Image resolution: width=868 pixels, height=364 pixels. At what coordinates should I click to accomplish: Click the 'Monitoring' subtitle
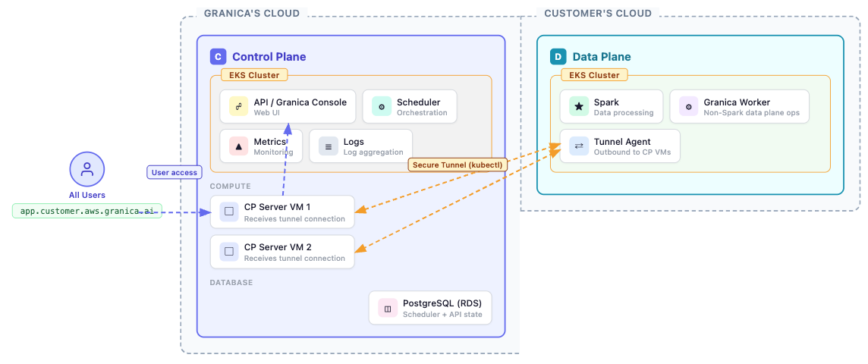pyautogui.click(x=273, y=152)
